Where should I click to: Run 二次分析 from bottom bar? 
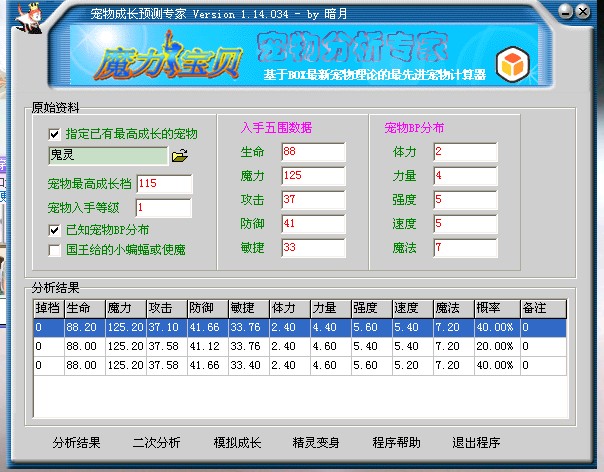156,442
